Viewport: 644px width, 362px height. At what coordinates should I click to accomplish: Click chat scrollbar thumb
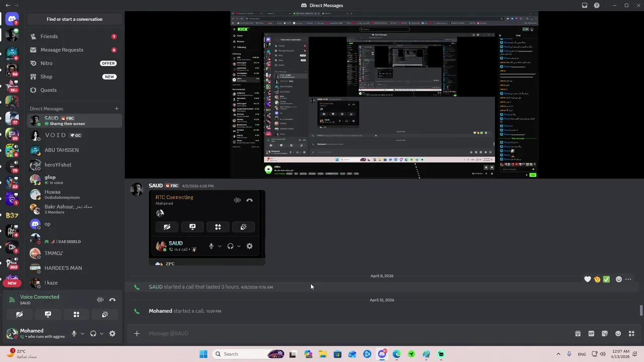[641, 310]
